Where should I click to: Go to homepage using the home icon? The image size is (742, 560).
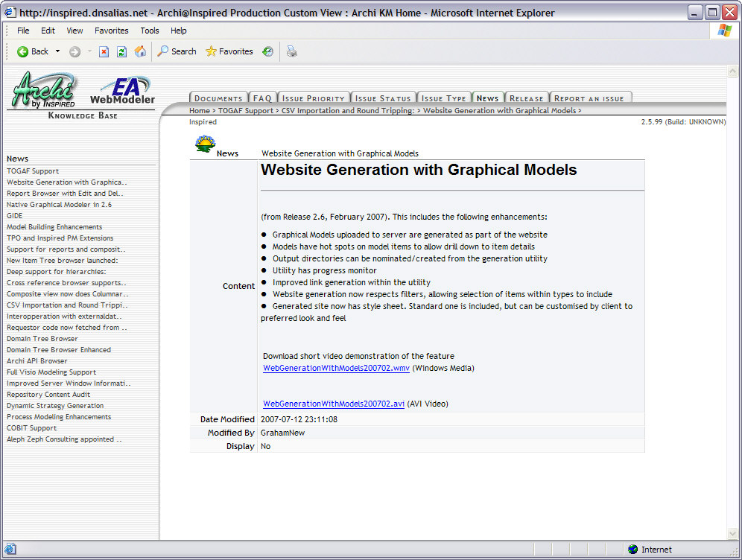point(139,51)
